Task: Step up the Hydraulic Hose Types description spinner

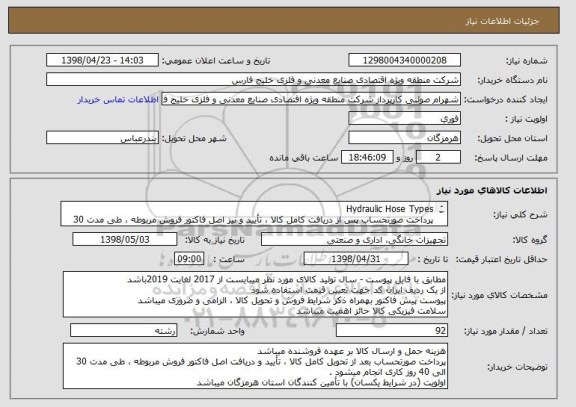Action: [442, 206]
